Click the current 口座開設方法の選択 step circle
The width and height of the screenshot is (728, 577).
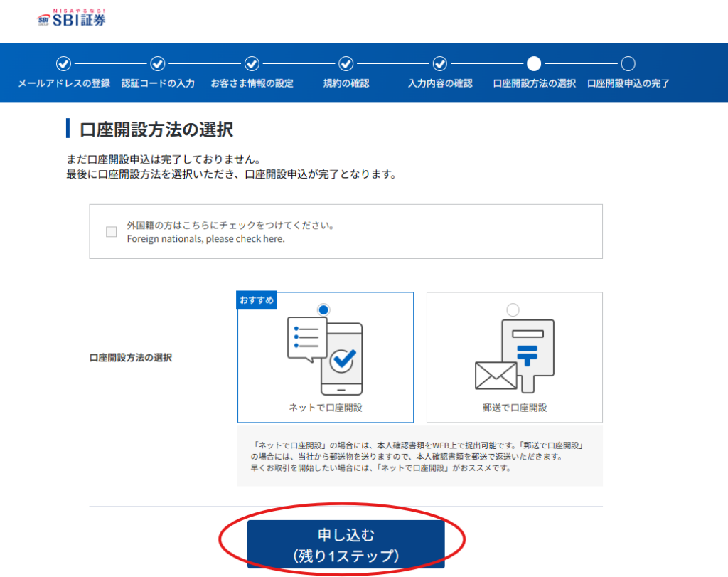tap(534, 64)
